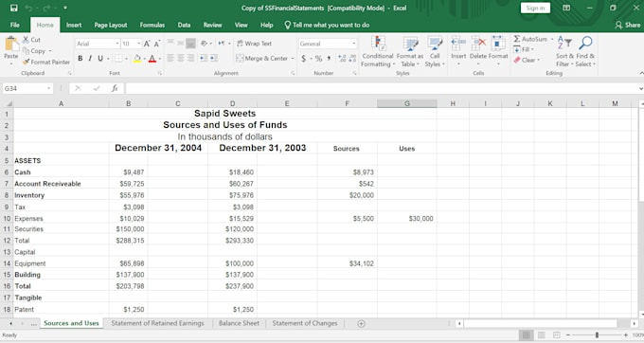Toggle Italic formatting
Image resolution: width=644 pixels, height=343 pixels.
pyautogui.click(x=90, y=59)
